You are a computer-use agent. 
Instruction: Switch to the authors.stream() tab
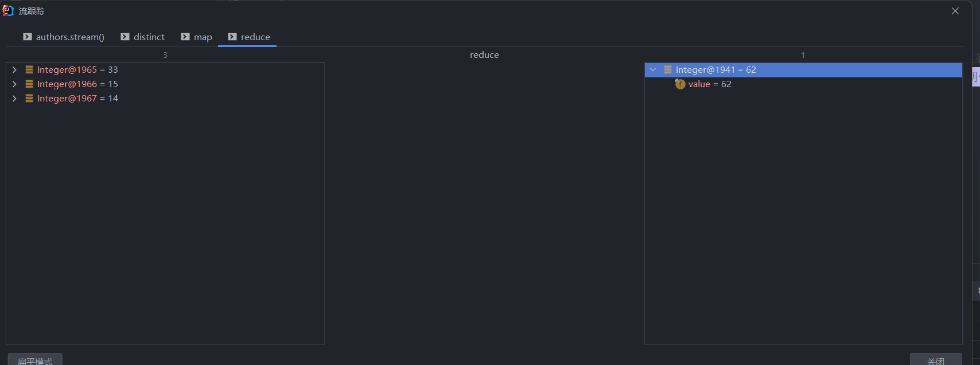pyautogui.click(x=69, y=37)
